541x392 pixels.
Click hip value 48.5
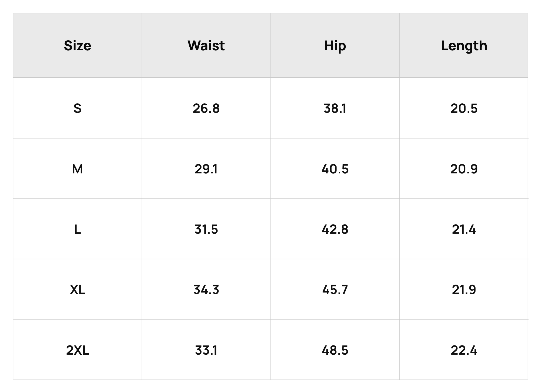tap(335, 350)
